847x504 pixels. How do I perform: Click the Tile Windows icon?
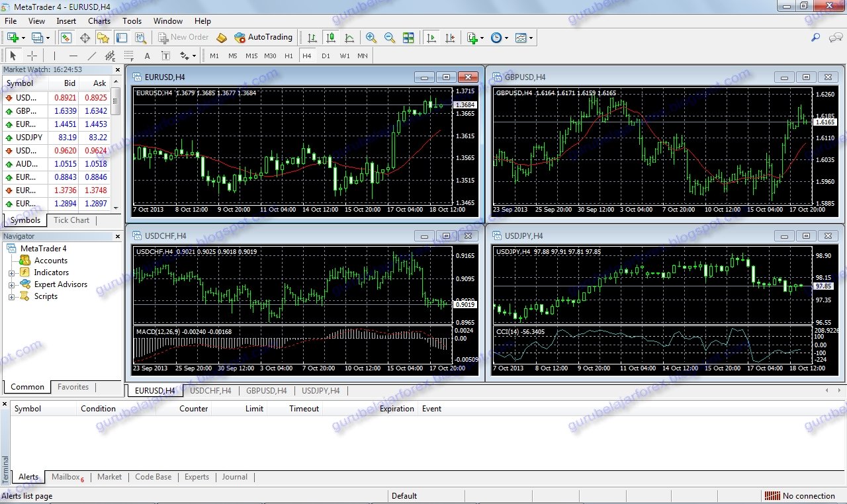[x=408, y=38]
